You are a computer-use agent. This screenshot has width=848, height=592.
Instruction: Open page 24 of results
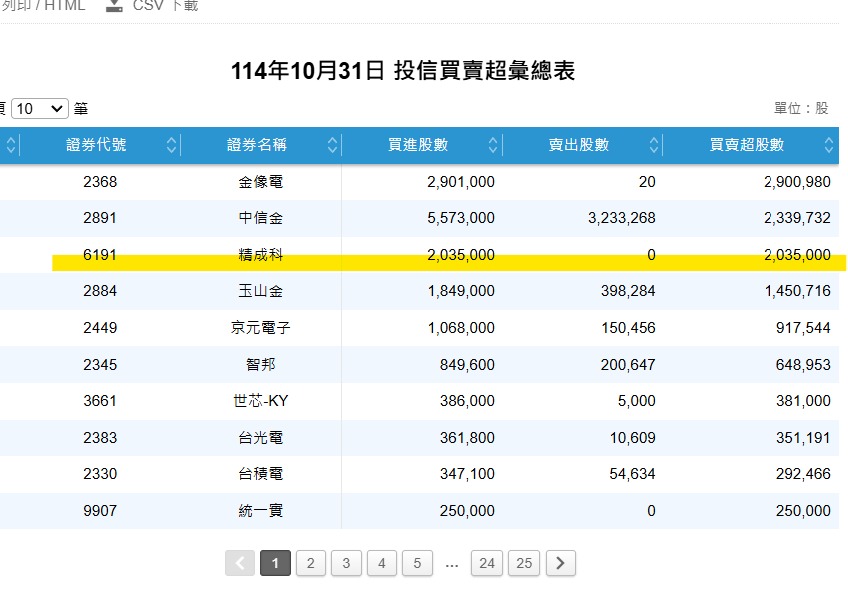click(486, 564)
